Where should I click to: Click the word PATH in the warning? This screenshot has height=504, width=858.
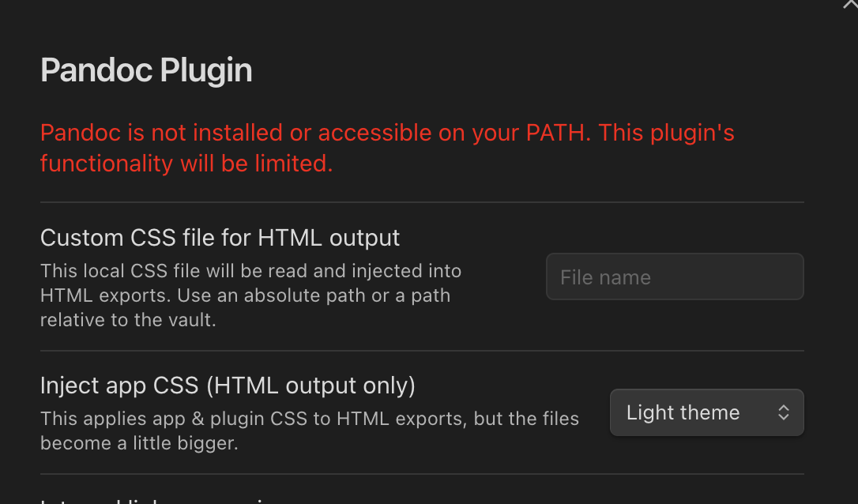point(558,133)
